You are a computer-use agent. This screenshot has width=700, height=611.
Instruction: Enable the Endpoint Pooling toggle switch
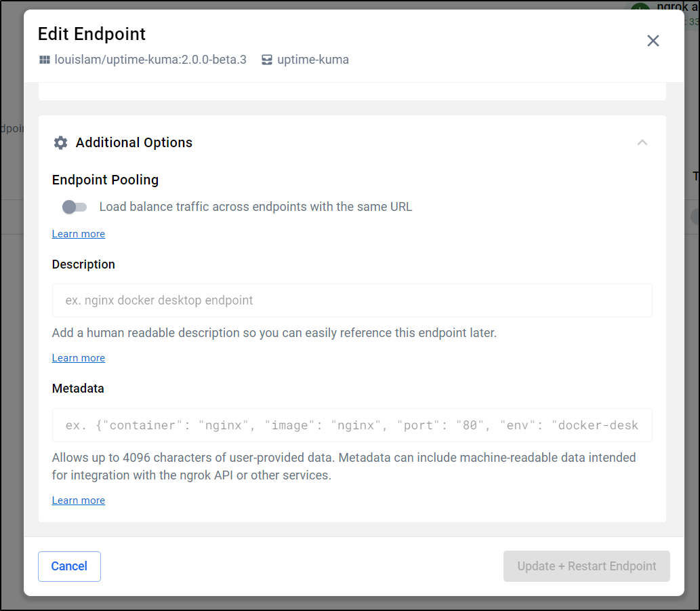(x=75, y=207)
